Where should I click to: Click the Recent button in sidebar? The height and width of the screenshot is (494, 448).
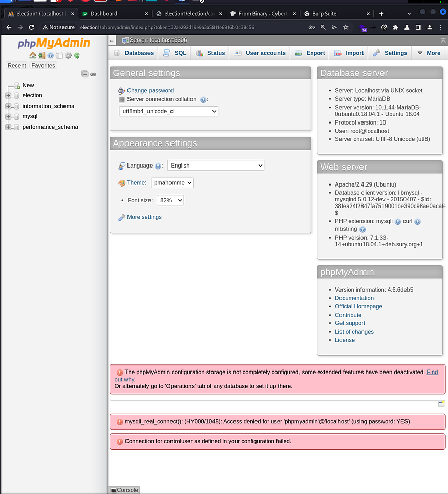(x=17, y=66)
